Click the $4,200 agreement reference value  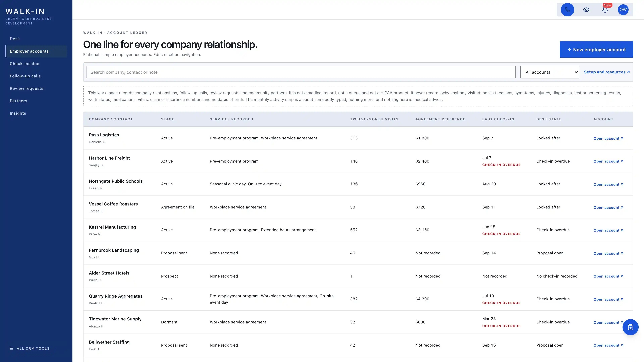tap(422, 299)
